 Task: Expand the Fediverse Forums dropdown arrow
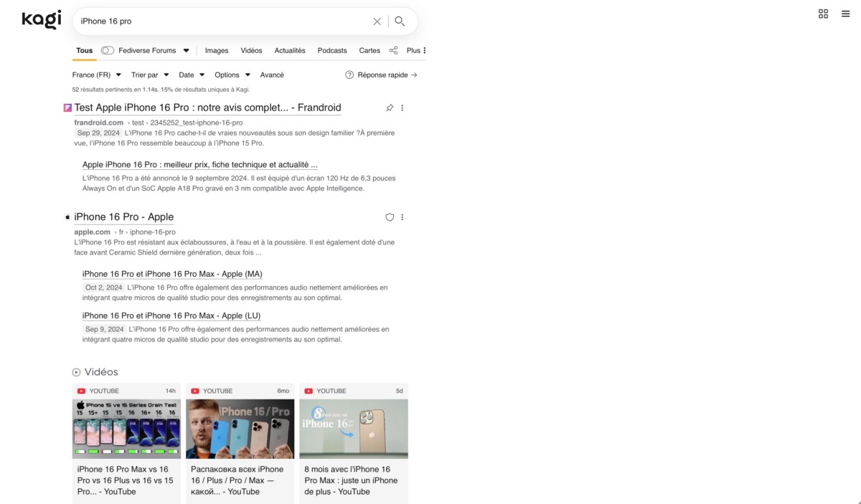tap(186, 51)
